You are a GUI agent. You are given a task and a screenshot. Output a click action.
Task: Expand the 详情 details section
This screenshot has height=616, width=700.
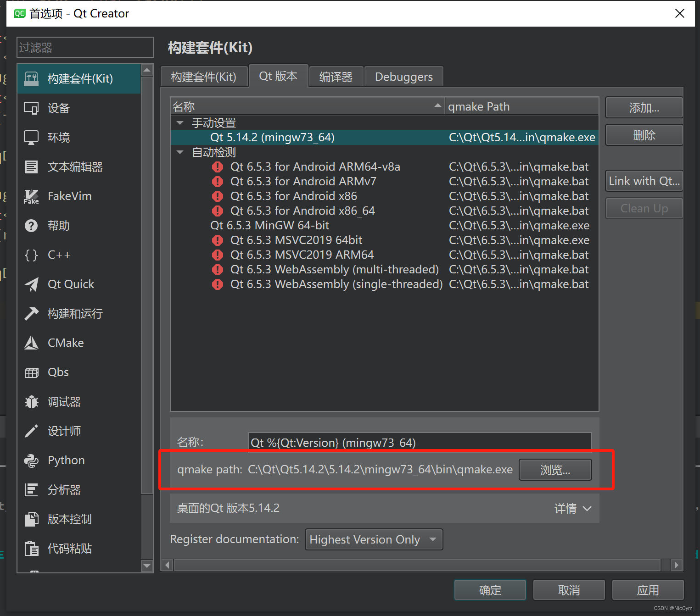tap(572, 508)
